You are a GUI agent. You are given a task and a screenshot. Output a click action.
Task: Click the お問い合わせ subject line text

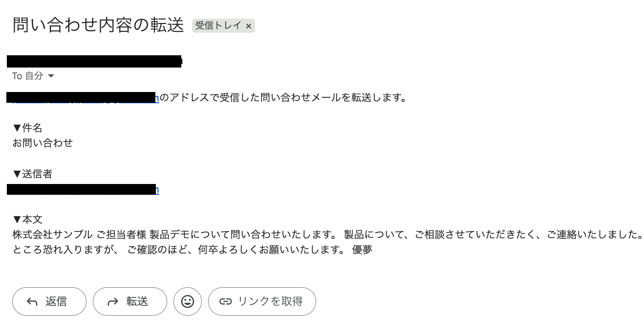[43, 143]
